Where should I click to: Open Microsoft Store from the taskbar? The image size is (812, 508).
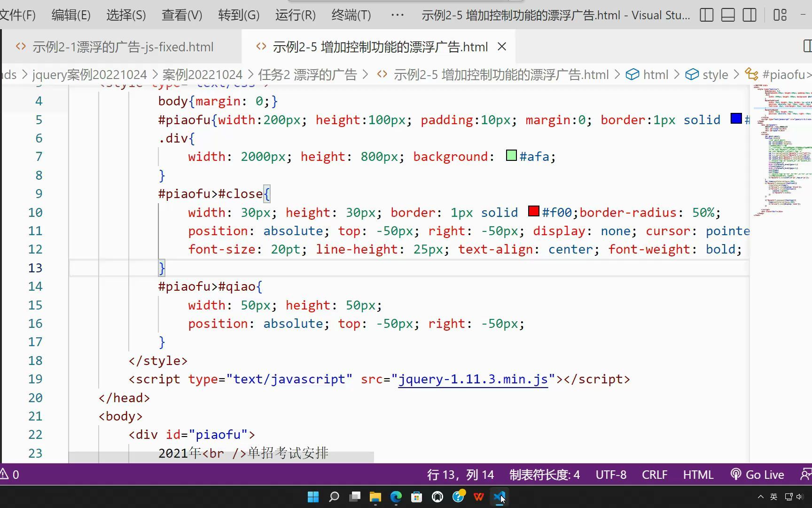click(x=416, y=497)
